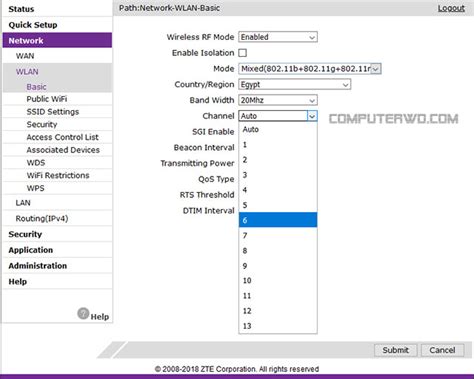Submit the WLAN settings
The width and height of the screenshot is (474, 379).
point(395,350)
